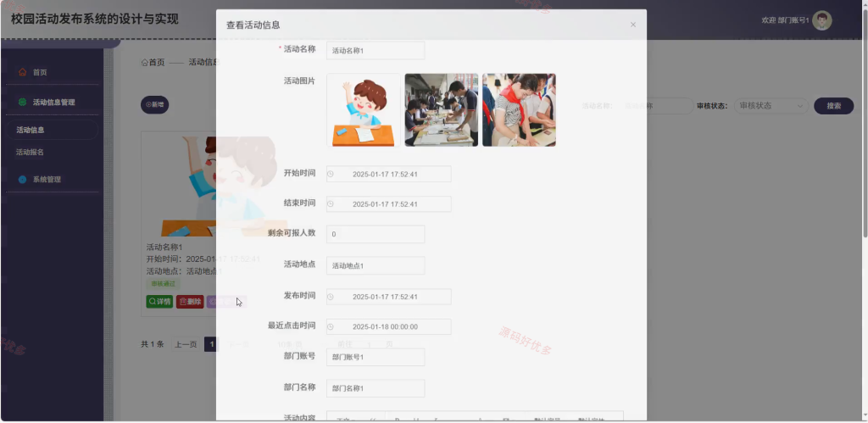Click the red 删除 button on activity card
This screenshot has width=868, height=423.
pos(190,302)
